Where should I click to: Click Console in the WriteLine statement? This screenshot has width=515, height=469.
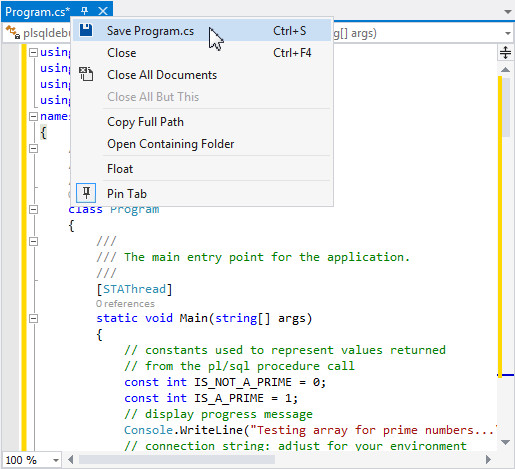point(149,430)
